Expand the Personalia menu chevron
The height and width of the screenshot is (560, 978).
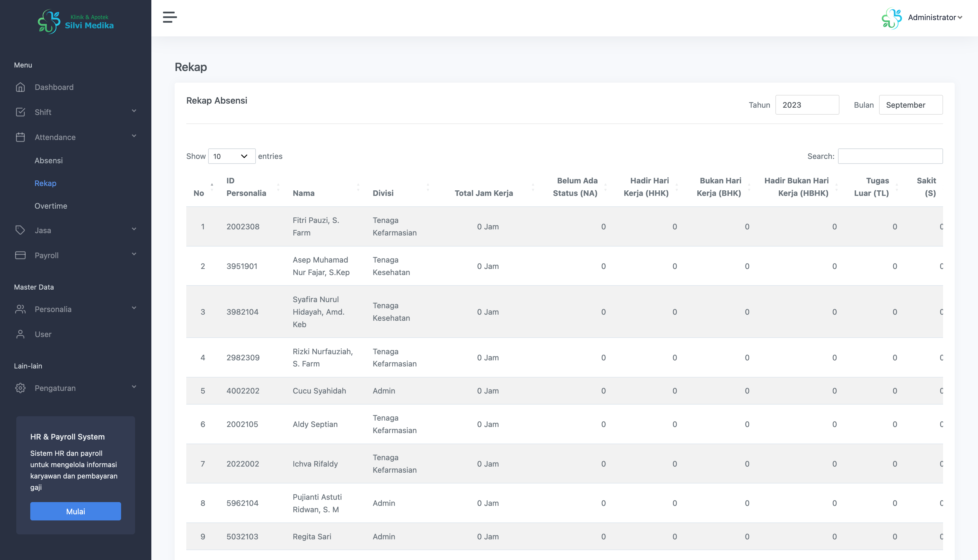point(134,308)
